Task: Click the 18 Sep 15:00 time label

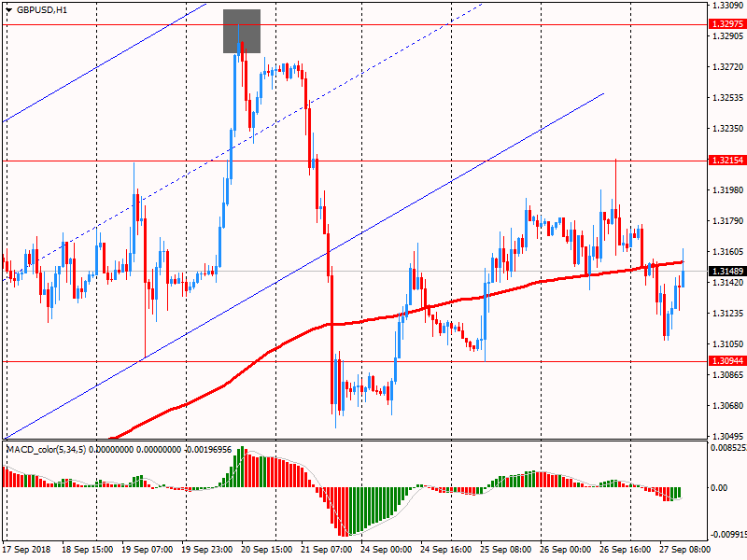Action: (87, 549)
